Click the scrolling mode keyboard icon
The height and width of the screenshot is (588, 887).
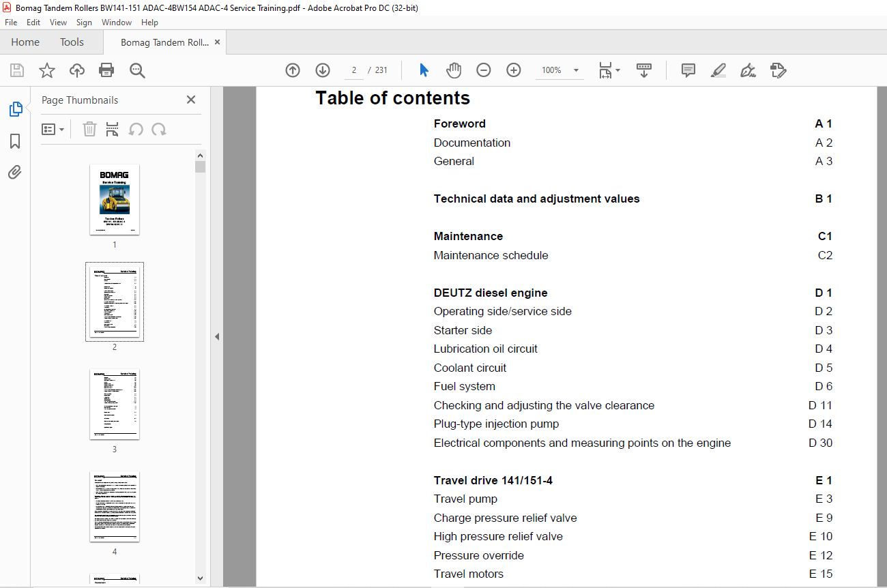click(644, 70)
